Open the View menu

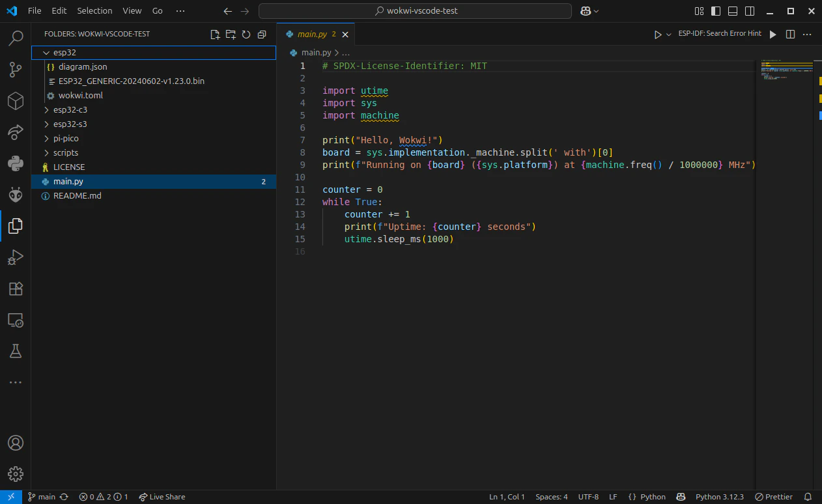(x=132, y=10)
